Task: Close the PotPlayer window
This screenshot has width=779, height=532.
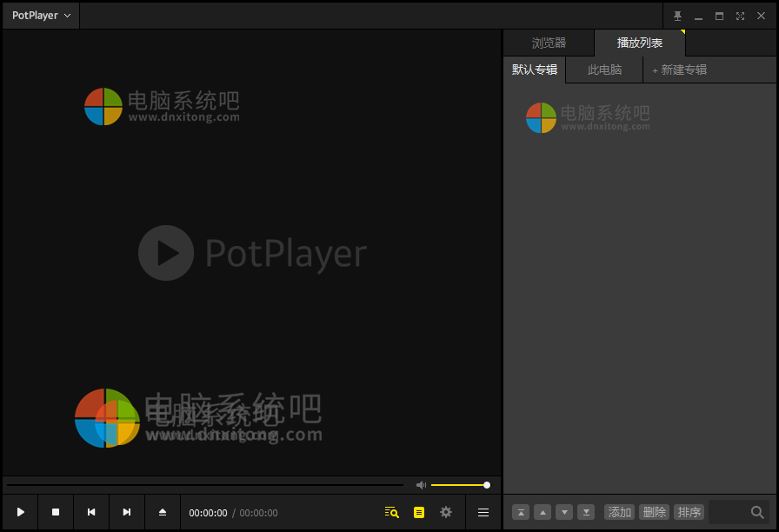Action: [761, 16]
